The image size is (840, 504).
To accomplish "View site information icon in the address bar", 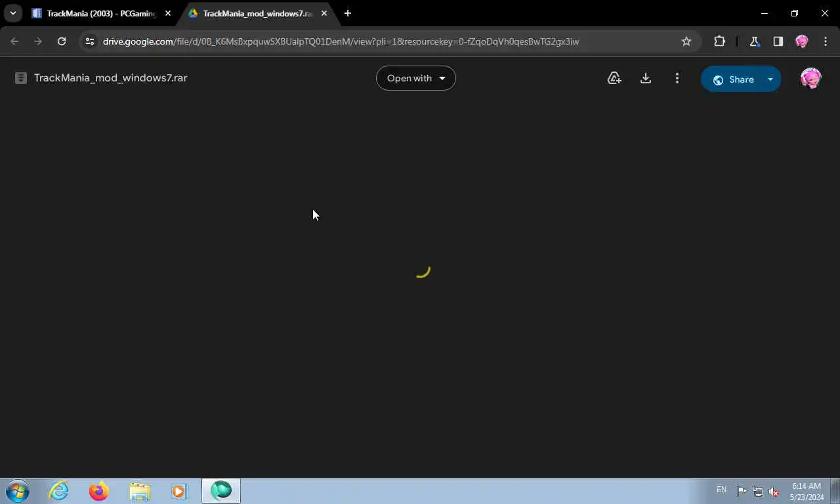I will 91,41.
